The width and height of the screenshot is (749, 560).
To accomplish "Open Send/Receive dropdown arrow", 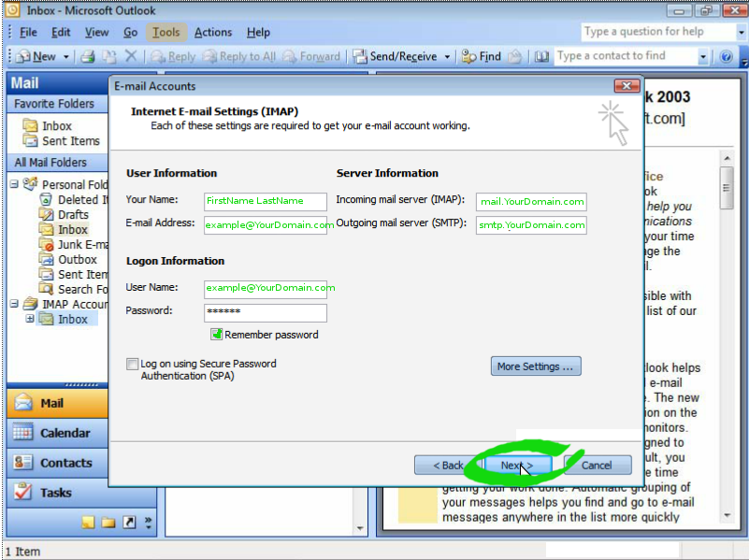I will (447, 57).
